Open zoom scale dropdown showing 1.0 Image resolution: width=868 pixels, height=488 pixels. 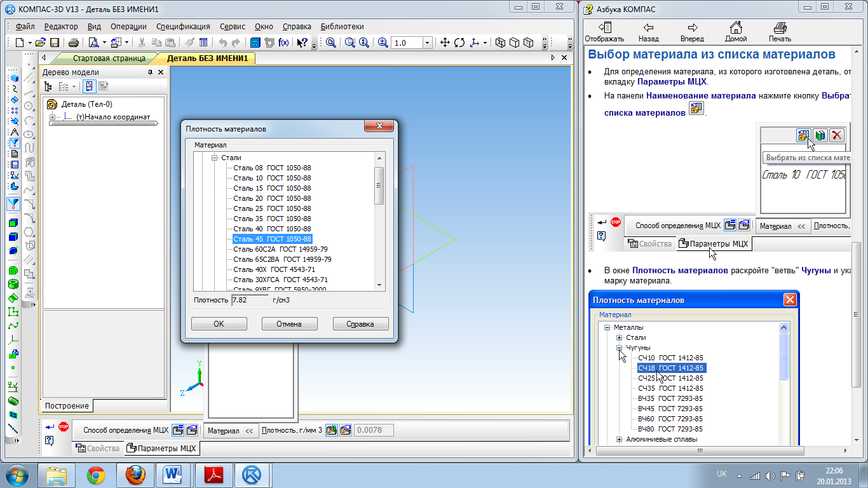(427, 43)
